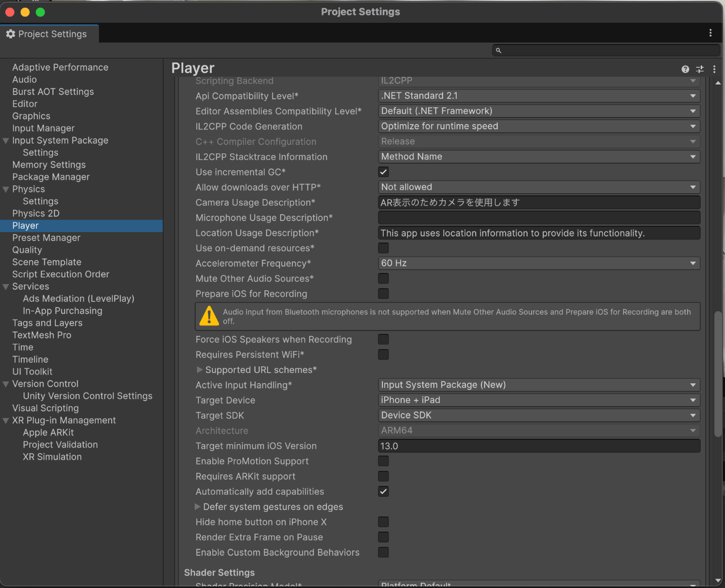Open Target Device dropdown
725x588 pixels.
tap(539, 400)
